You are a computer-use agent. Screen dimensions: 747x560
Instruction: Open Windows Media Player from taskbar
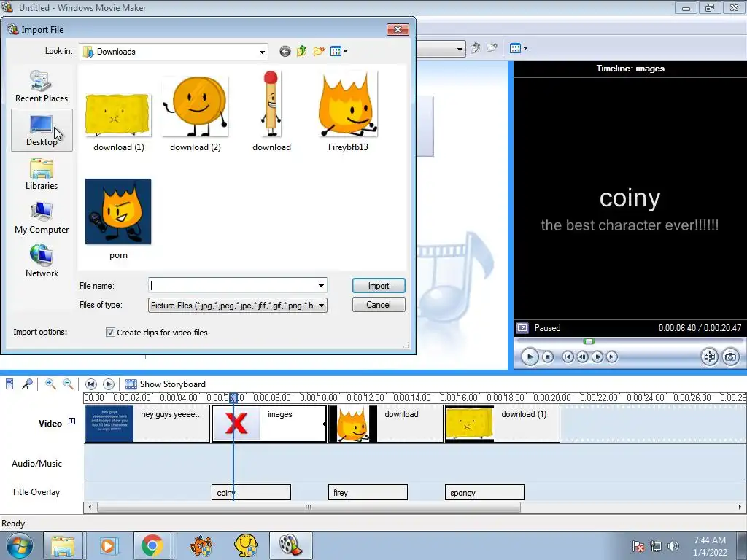coord(108,545)
